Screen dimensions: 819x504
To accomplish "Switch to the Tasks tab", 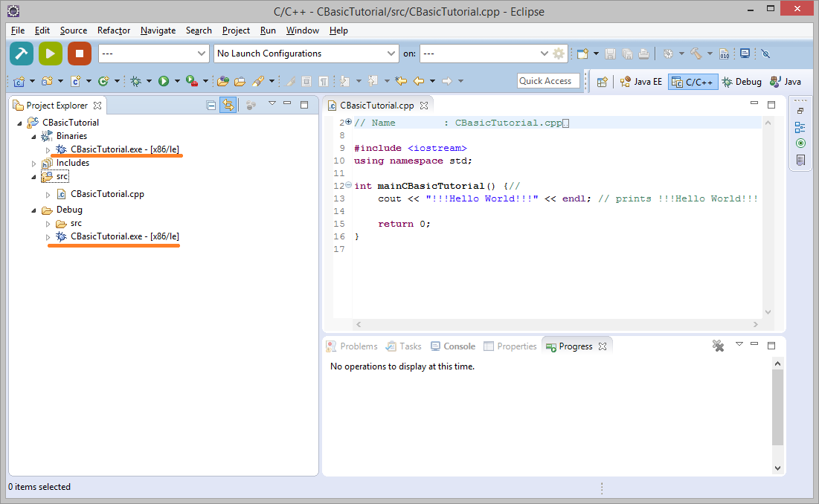I will point(404,346).
